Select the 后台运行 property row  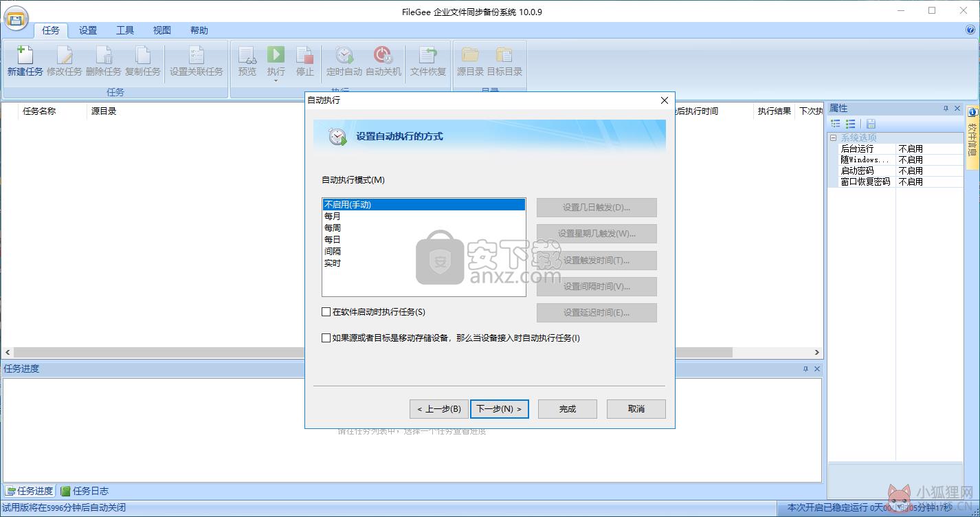click(895, 148)
